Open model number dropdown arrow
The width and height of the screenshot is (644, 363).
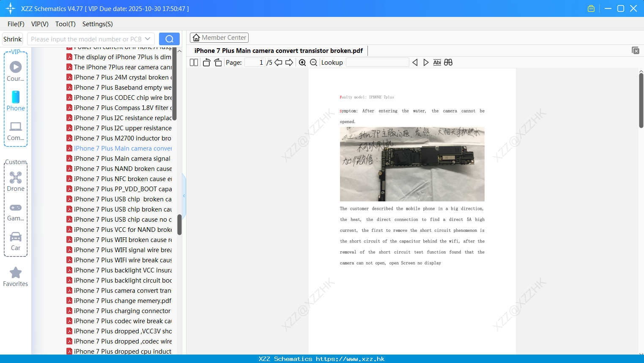coord(148,39)
